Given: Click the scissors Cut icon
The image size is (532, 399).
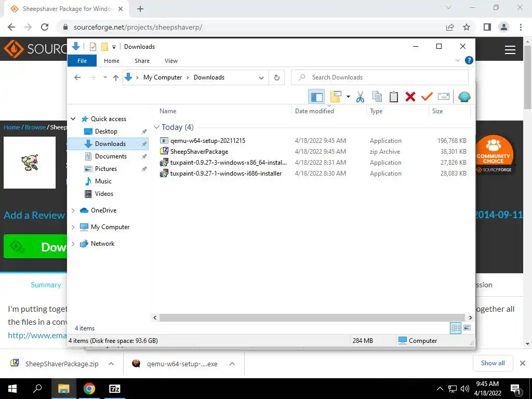Looking at the screenshot, I should 360,97.
